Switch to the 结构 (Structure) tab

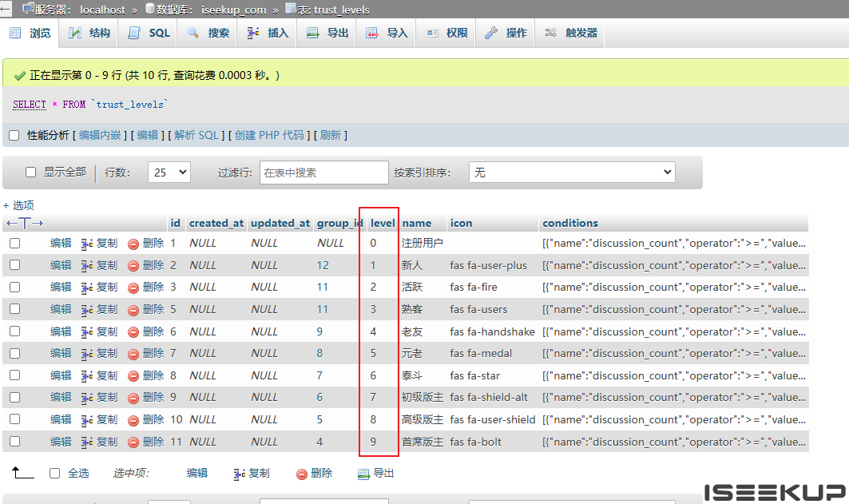89,33
